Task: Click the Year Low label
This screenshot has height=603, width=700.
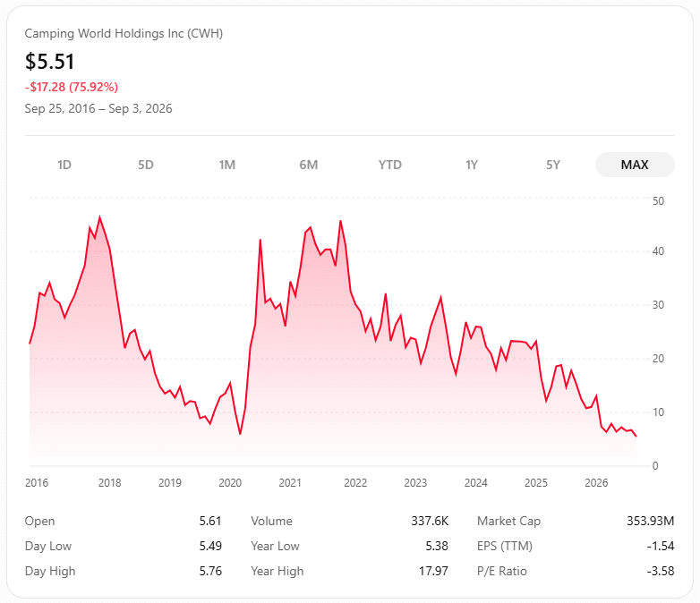Action: (x=275, y=546)
